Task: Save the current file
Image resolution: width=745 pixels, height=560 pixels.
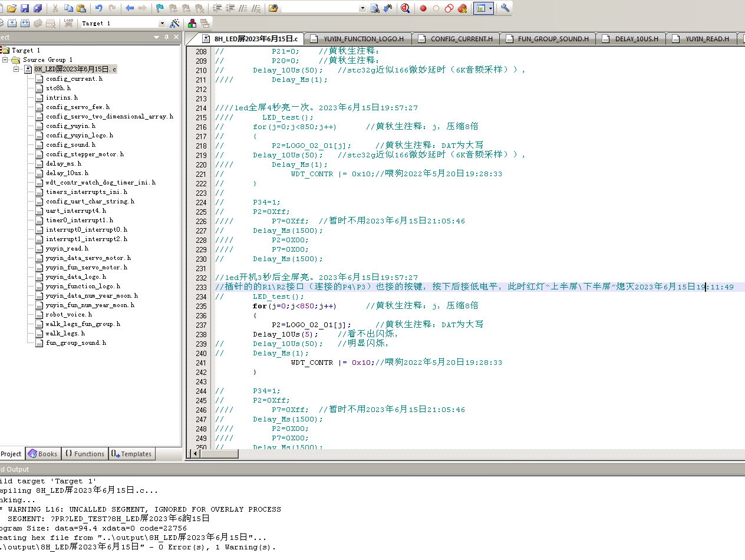Action: [x=24, y=8]
